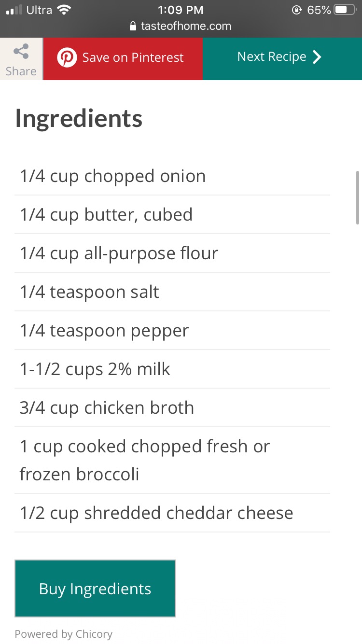This screenshot has height=644, width=362.
Task: Tap the shredded cheddar cheese ingredient
Action: tap(156, 513)
